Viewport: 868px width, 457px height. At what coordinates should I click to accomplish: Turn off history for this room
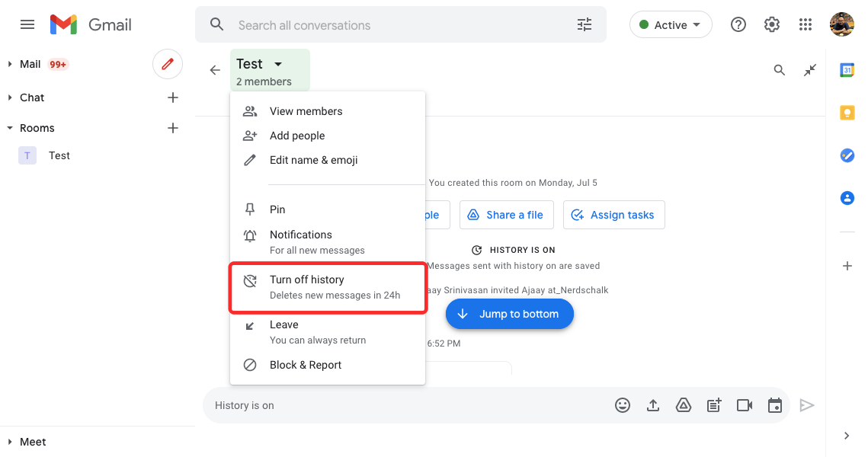tap(328, 287)
